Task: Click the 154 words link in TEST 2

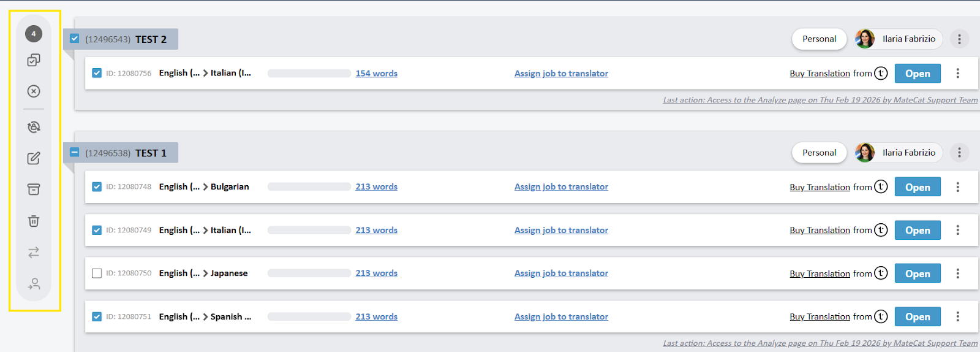Action: [376, 74]
